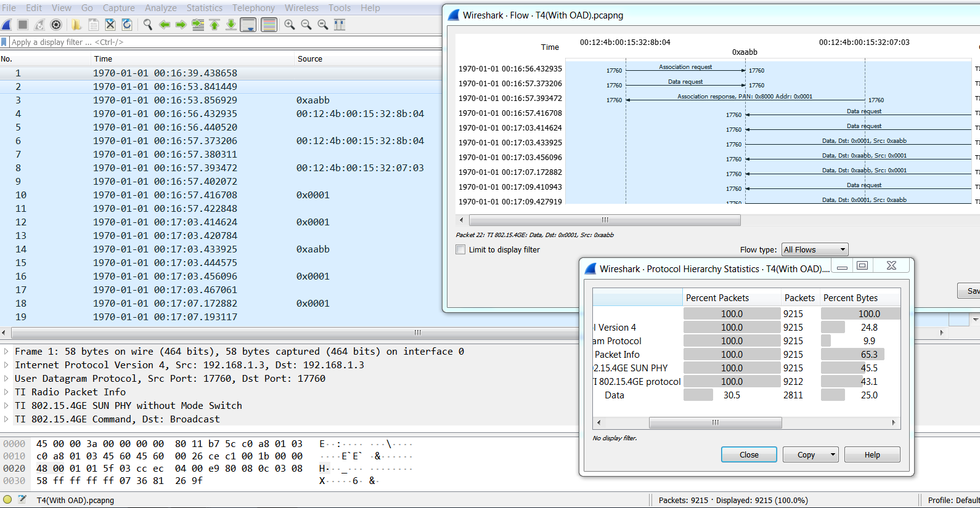Jump to the last packet

(231, 25)
